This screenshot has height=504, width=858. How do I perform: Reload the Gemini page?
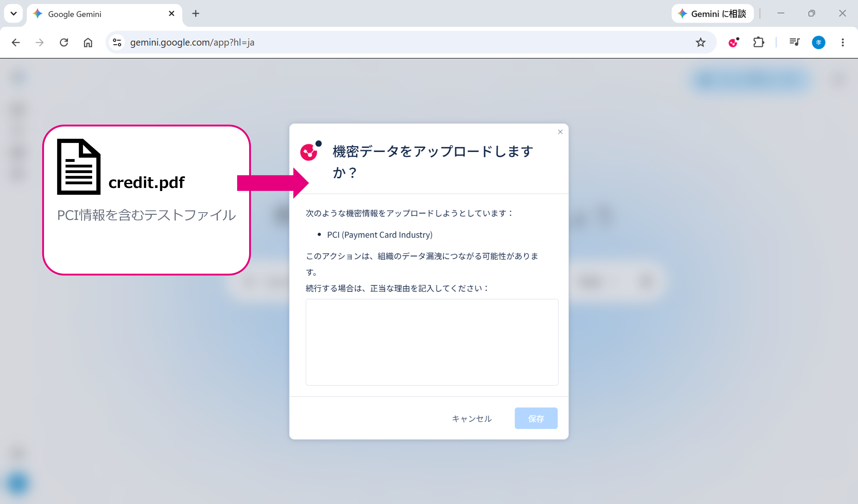click(x=64, y=43)
